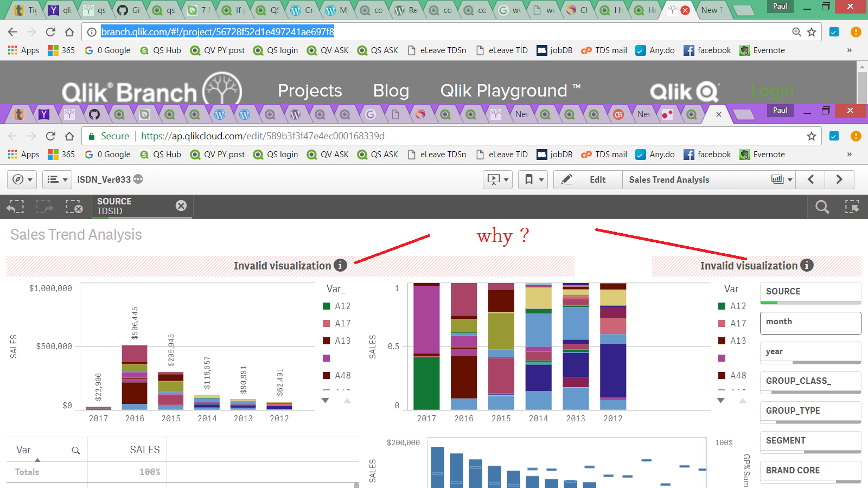Go to the next sheet arrow
Screen dimensions: 868x488
[839, 179]
